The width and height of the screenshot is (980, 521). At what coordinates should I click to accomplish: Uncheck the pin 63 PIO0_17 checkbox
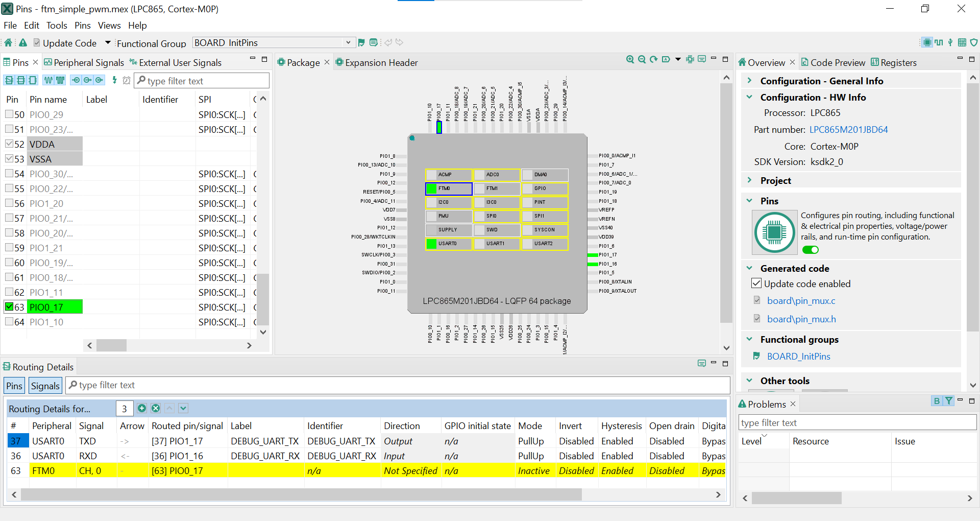(x=9, y=307)
